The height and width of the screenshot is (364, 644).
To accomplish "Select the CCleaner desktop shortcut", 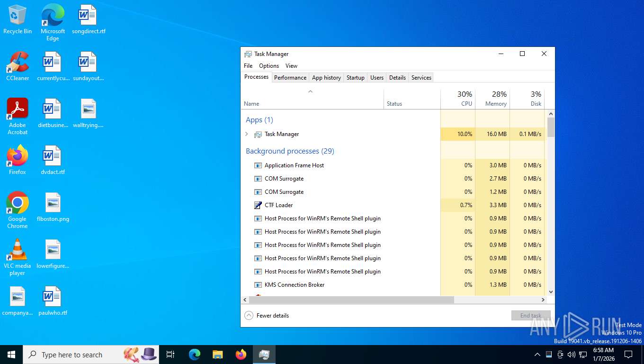I will click(18, 66).
